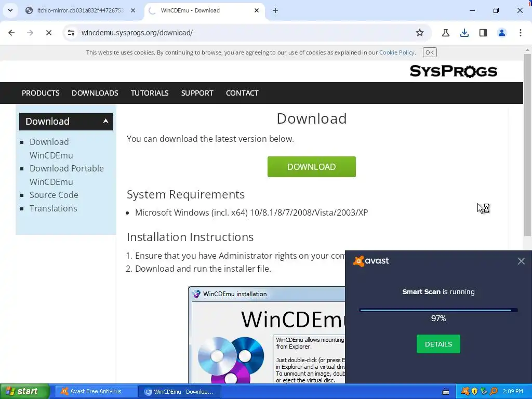Open the Chrome three-dot menu
Screen dimensions: 532x399
pos(521,33)
